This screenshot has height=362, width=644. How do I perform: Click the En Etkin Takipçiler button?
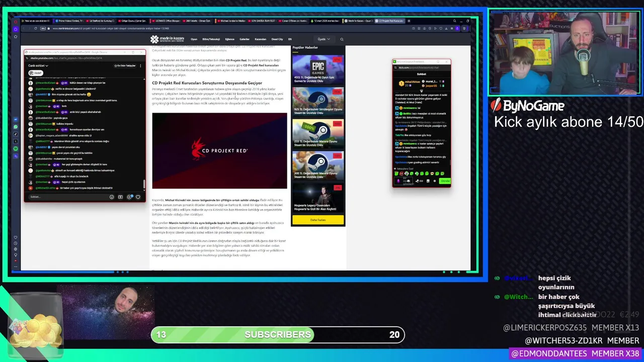(x=125, y=66)
